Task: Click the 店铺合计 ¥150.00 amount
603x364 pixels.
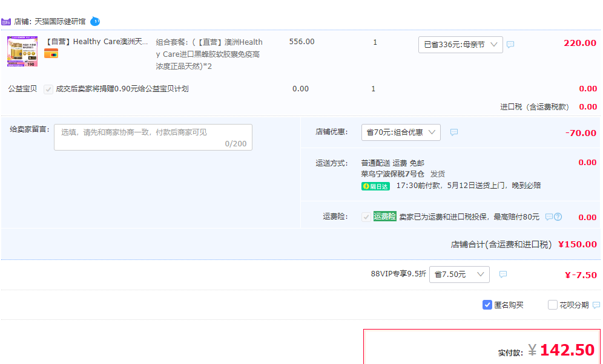Action: point(577,244)
